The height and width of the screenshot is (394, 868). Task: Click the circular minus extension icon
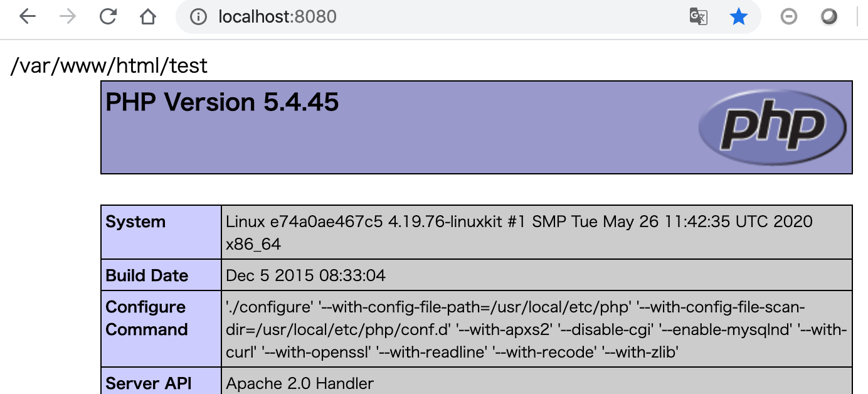[x=788, y=17]
